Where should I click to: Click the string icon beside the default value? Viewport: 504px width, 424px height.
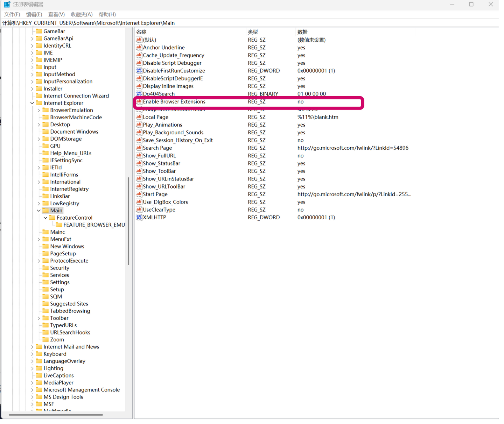click(139, 40)
